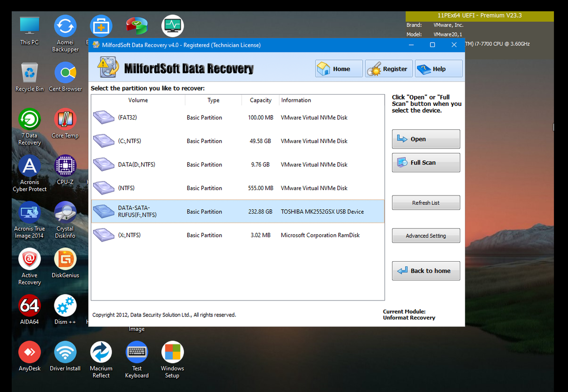Click the 232.88 GB capacity cell
The height and width of the screenshot is (392, 568).
(260, 212)
